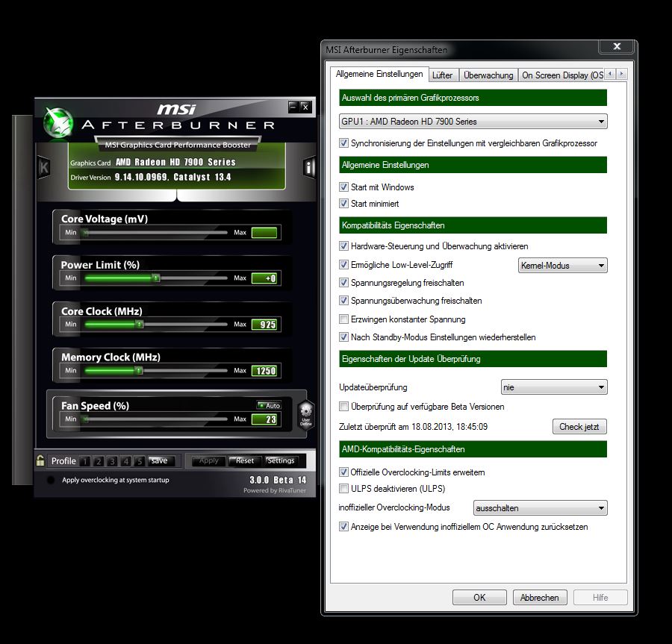Click the driver version text 9.14.10.0969
The width and height of the screenshot is (672, 644).
pos(141,178)
